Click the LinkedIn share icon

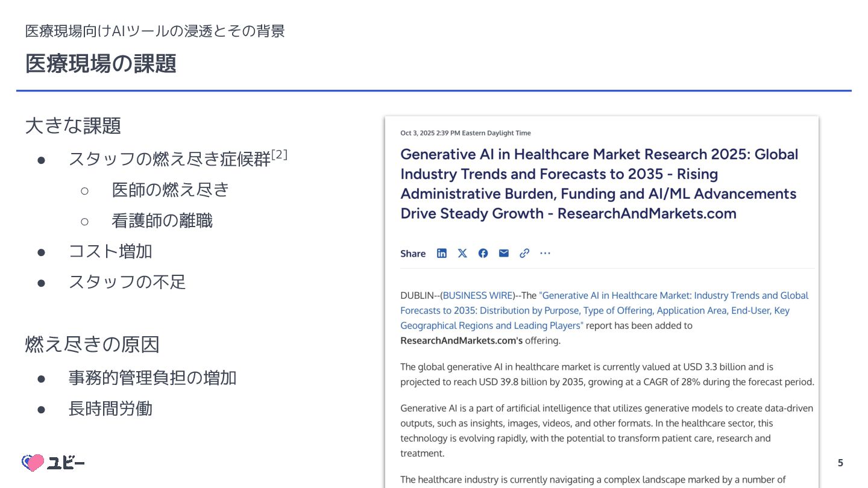[442, 253]
